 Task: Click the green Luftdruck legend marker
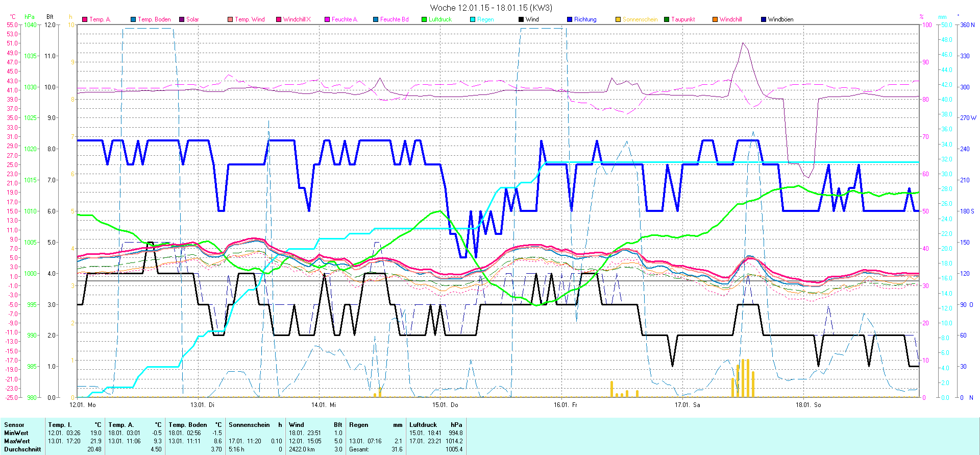pyautogui.click(x=424, y=19)
